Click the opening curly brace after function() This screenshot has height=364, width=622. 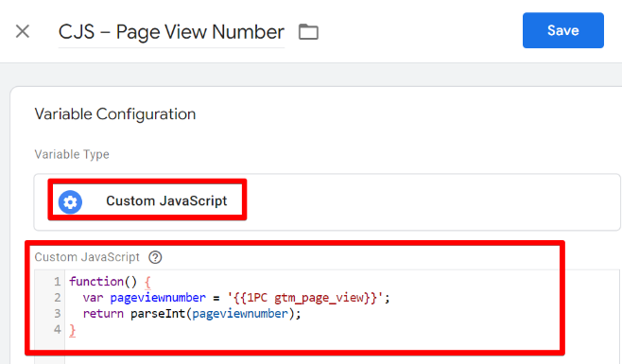(x=147, y=283)
